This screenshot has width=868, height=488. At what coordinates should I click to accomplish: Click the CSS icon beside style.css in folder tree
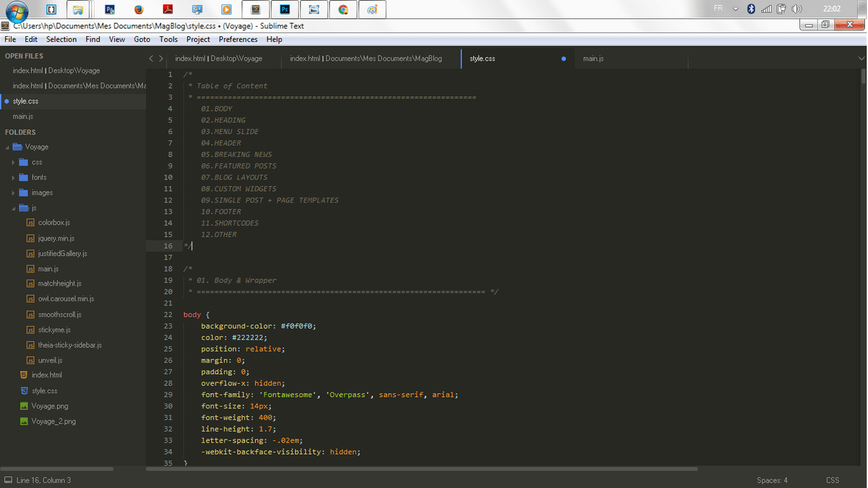click(x=24, y=391)
